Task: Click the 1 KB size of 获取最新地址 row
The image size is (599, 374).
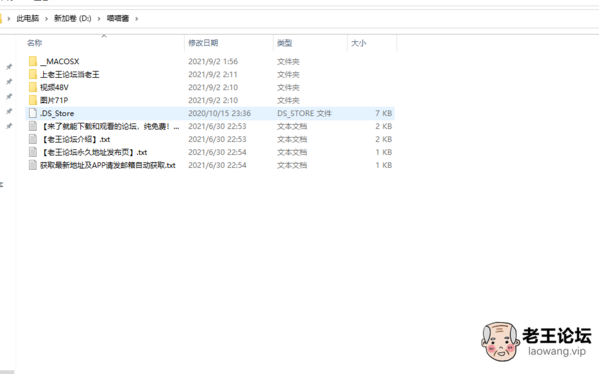Action: (x=384, y=165)
